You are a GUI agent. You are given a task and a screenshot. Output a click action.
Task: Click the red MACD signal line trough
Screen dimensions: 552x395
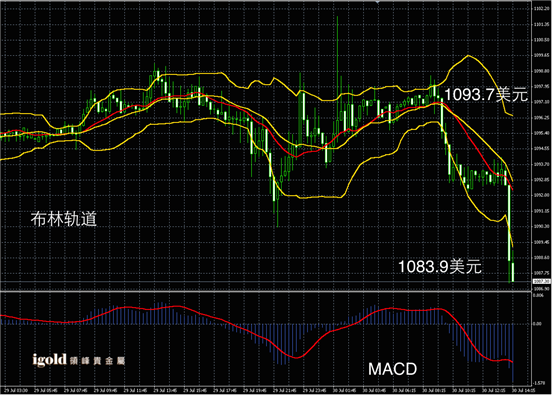296,357
